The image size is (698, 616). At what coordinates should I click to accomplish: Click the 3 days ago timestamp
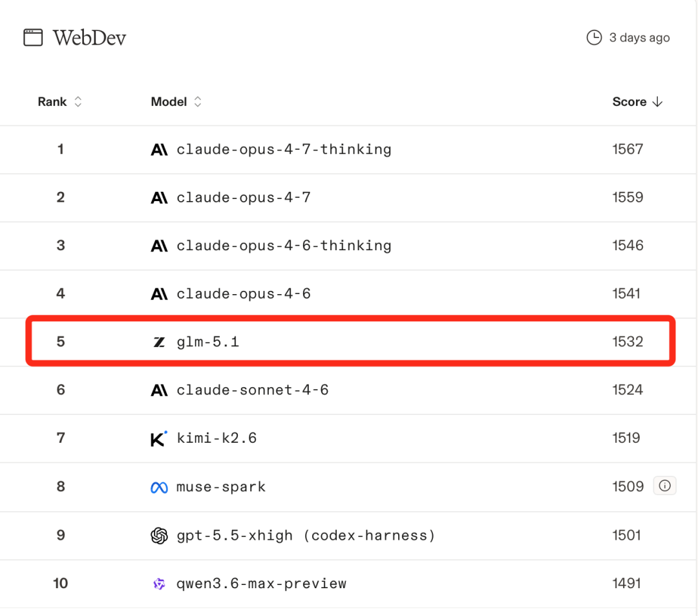point(639,38)
